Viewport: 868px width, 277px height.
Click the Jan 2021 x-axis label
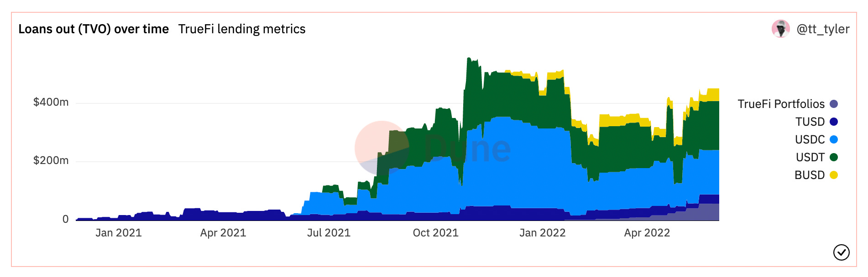click(x=119, y=233)
